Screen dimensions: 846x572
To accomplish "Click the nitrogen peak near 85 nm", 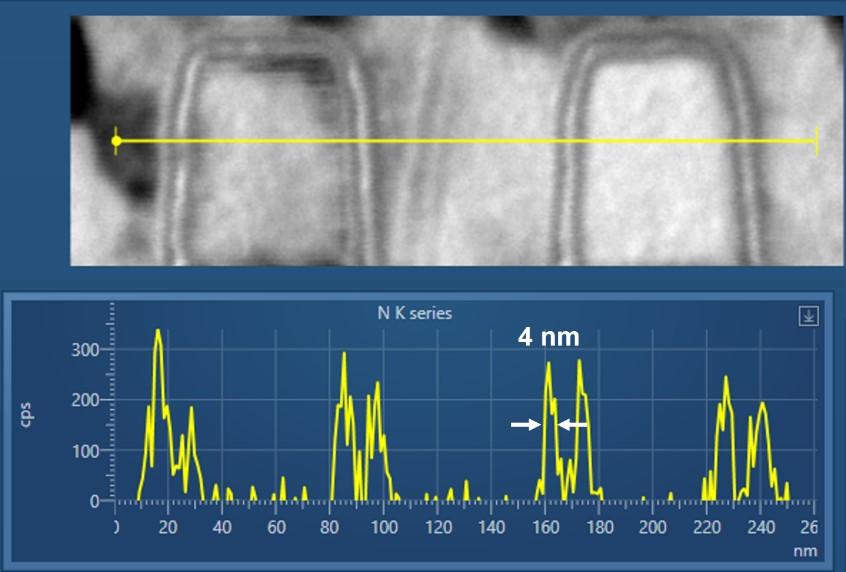I will (343, 355).
